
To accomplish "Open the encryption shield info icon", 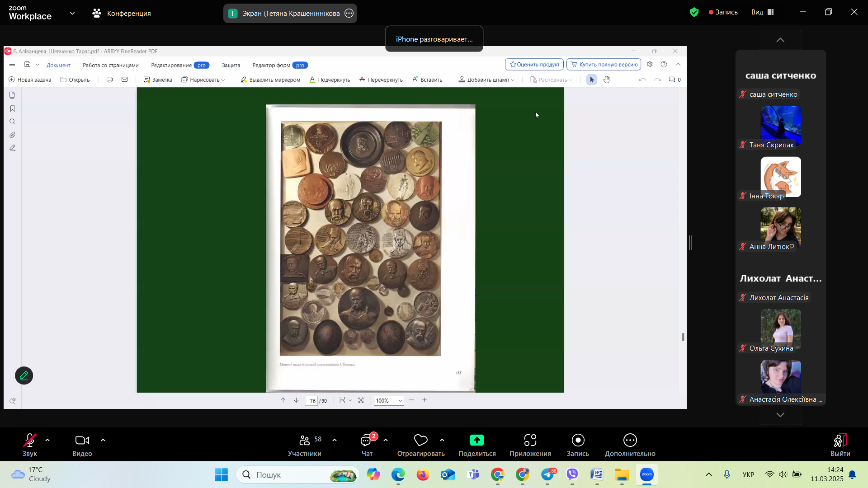I will point(694,13).
